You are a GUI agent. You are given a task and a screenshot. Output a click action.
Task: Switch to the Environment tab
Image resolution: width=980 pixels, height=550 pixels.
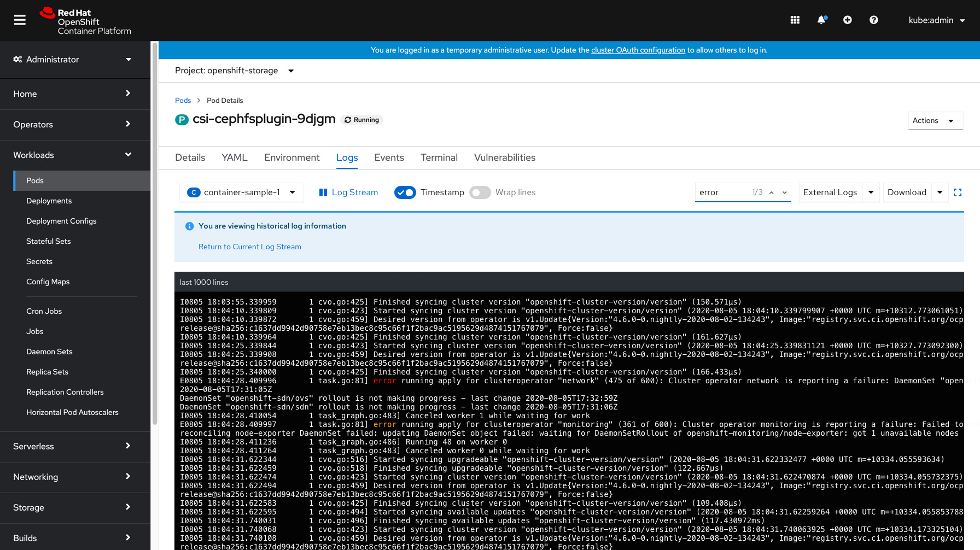click(x=292, y=157)
